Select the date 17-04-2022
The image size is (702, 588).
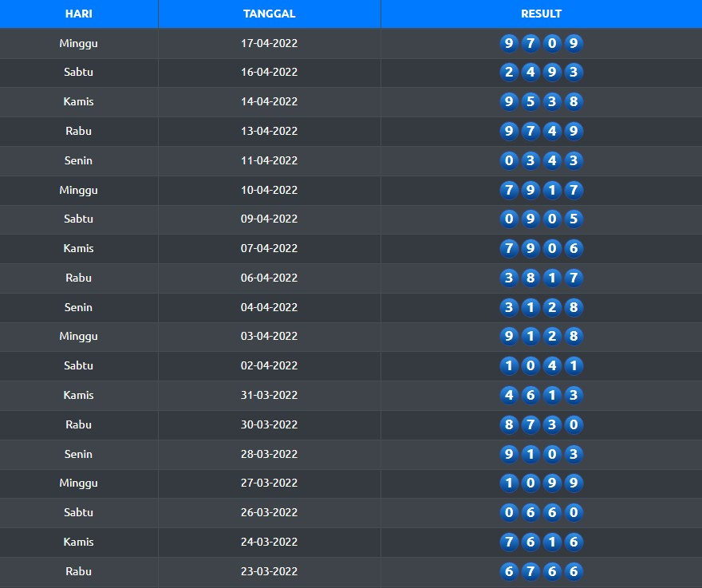click(x=269, y=43)
